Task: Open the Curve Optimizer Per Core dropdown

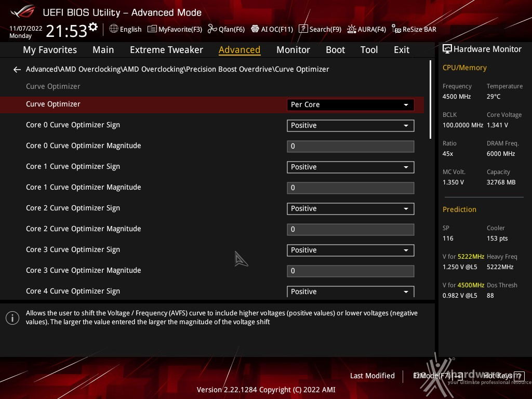Action: pyautogui.click(x=351, y=104)
